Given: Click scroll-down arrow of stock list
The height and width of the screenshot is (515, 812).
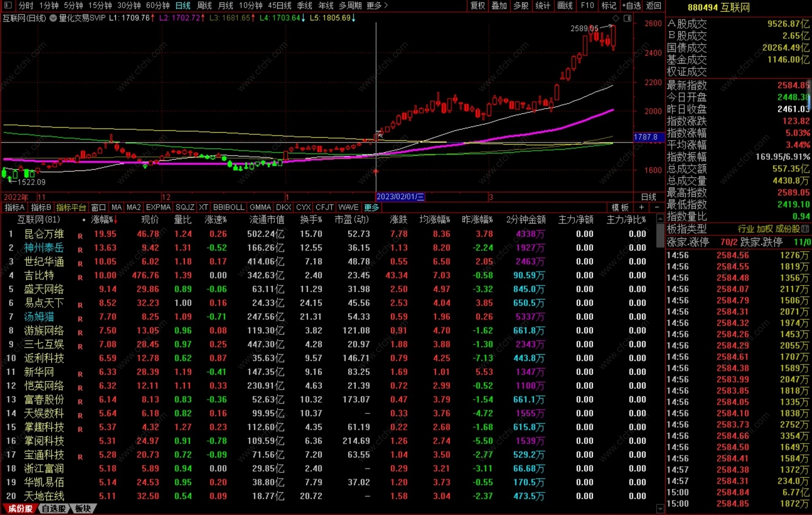Looking at the screenshot, I should [x=660, y=508].
